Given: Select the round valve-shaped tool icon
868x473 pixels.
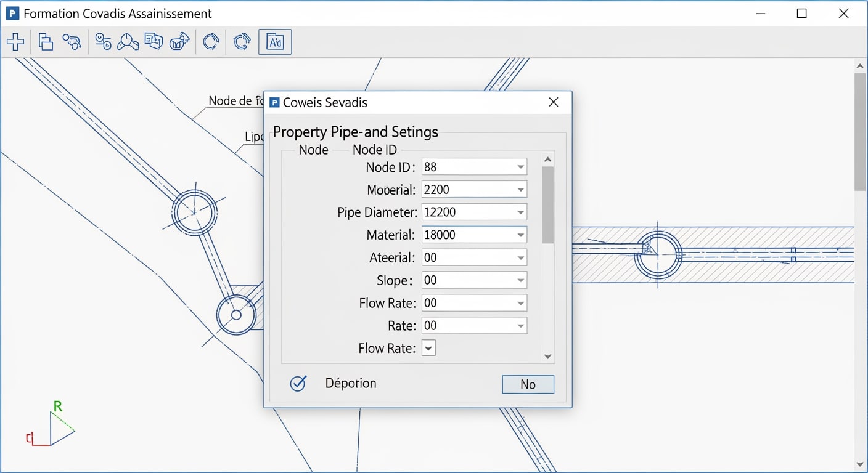Looking at the screenshot, I should tap(128, 42).
